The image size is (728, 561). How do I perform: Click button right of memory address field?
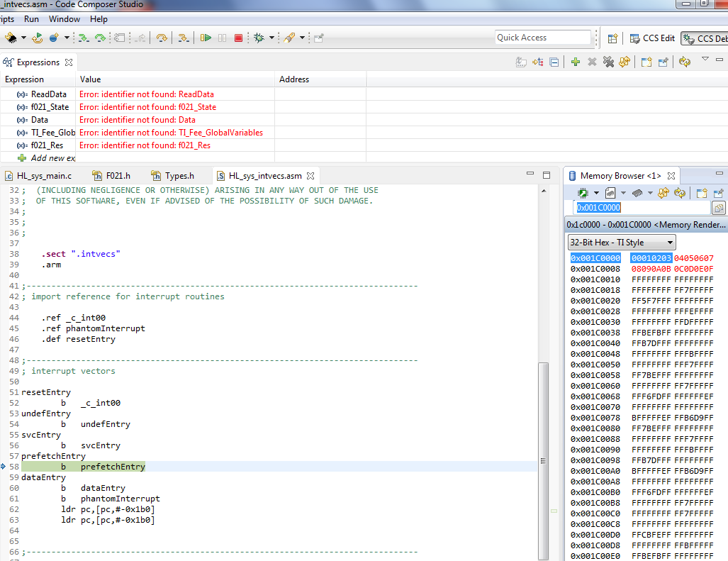719,208
